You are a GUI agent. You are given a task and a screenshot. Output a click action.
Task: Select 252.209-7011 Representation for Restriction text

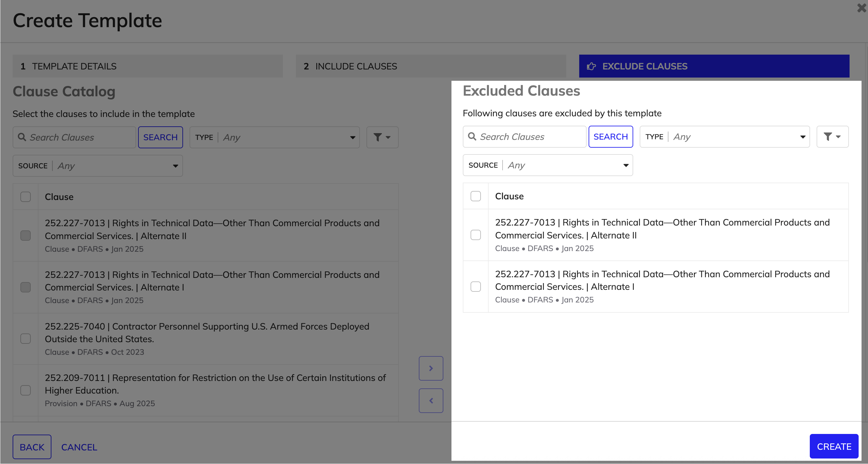pos(215,384)
